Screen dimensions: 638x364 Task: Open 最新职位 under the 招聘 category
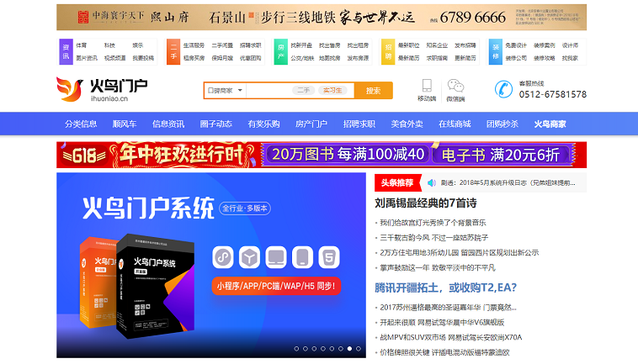408,45
